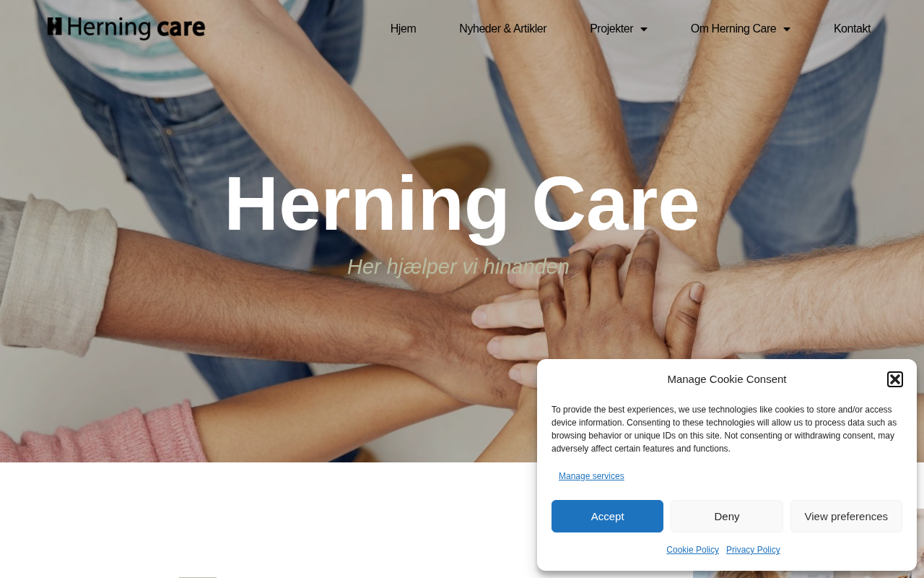Viewport: 924px width, 578px height.
Task: Open the Privacy Policy link
Action: point(753,550)
